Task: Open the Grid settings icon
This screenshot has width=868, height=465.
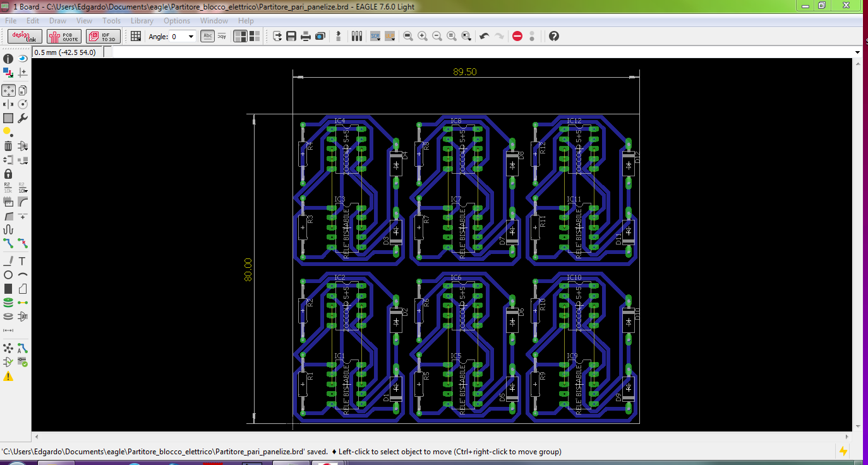Action: (136, 36)
